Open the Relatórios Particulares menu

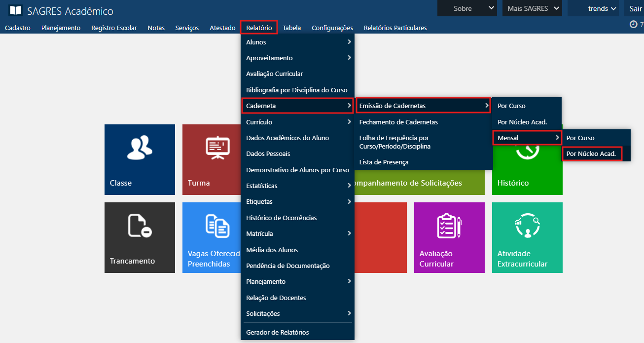click(395, 28)
